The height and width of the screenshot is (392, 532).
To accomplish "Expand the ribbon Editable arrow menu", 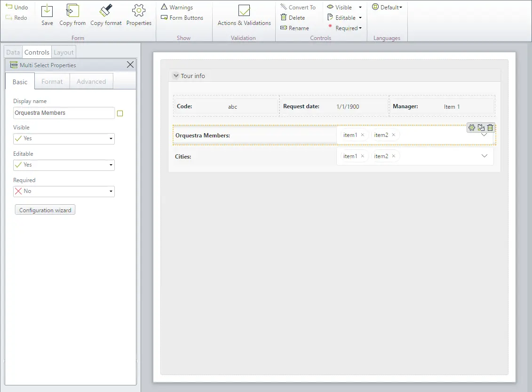I will (360, 18).
